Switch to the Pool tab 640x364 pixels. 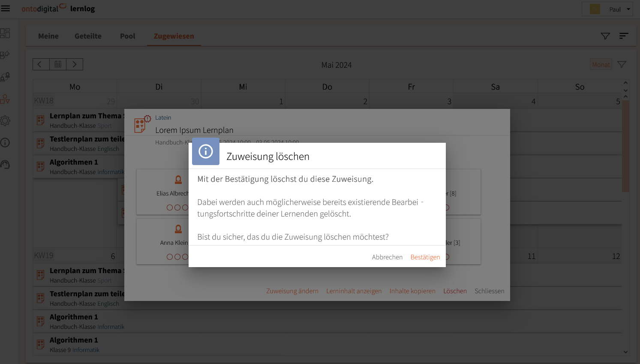128,36
